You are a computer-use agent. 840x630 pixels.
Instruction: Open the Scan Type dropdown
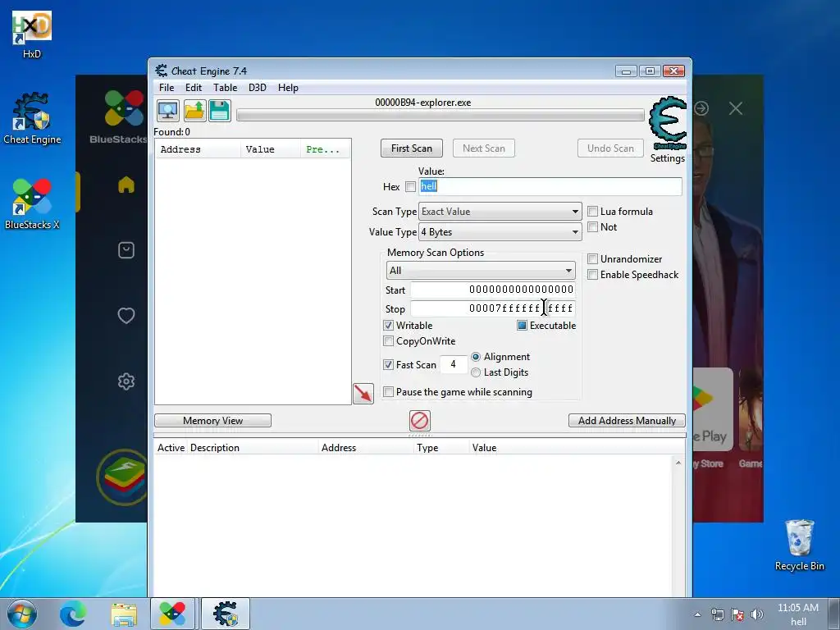click(500, 211)
